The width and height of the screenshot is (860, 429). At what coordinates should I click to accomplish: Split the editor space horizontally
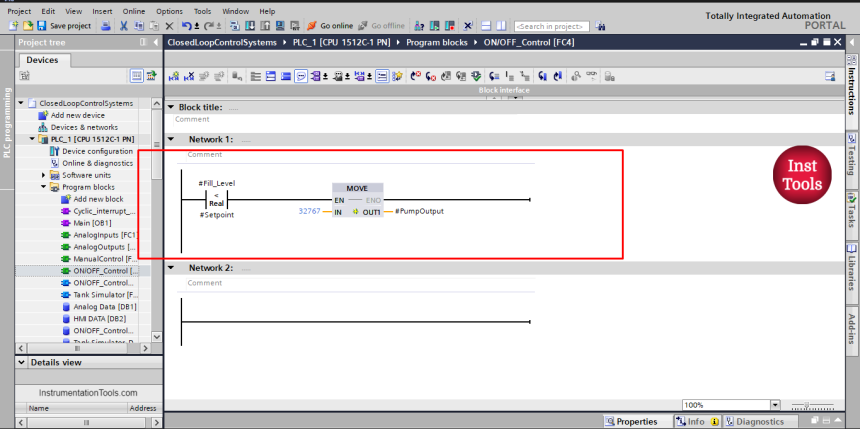point(485,26)
